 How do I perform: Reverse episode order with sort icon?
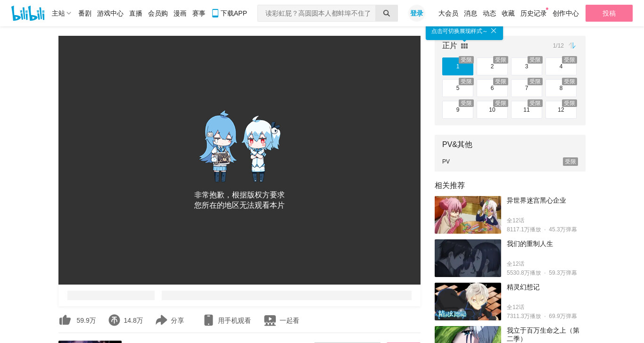coord(572,46)
